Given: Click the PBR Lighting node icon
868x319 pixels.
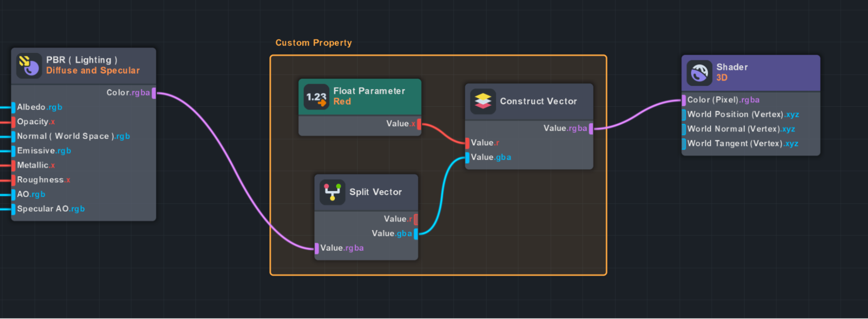Looking at the screenshot, I should (29, 66).
